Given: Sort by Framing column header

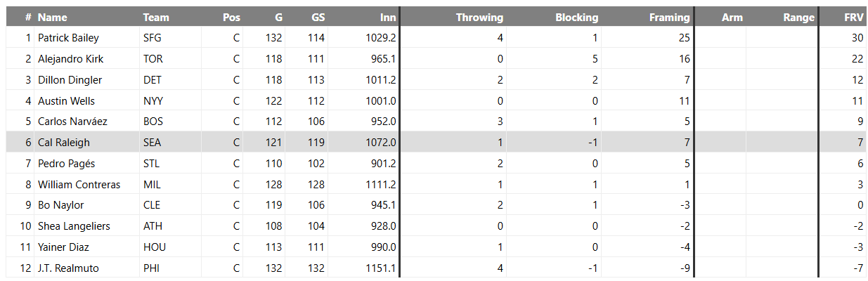Looking at the screenshot, I should 670,18.
